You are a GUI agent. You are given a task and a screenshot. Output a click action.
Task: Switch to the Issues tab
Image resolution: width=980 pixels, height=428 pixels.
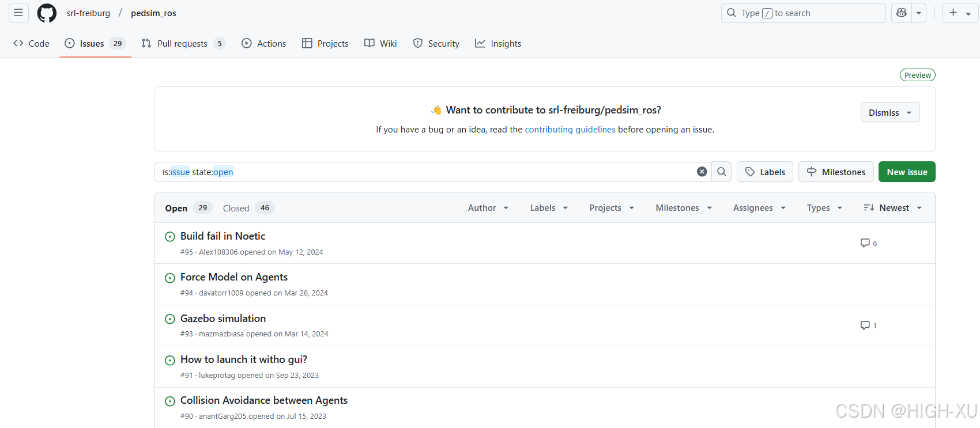[95, 43]
